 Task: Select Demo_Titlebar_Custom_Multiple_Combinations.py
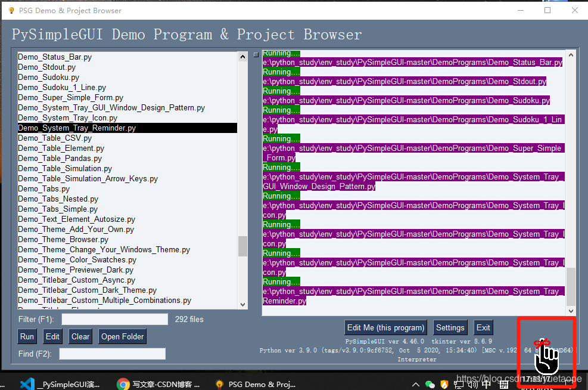click(x=127, y=301)
